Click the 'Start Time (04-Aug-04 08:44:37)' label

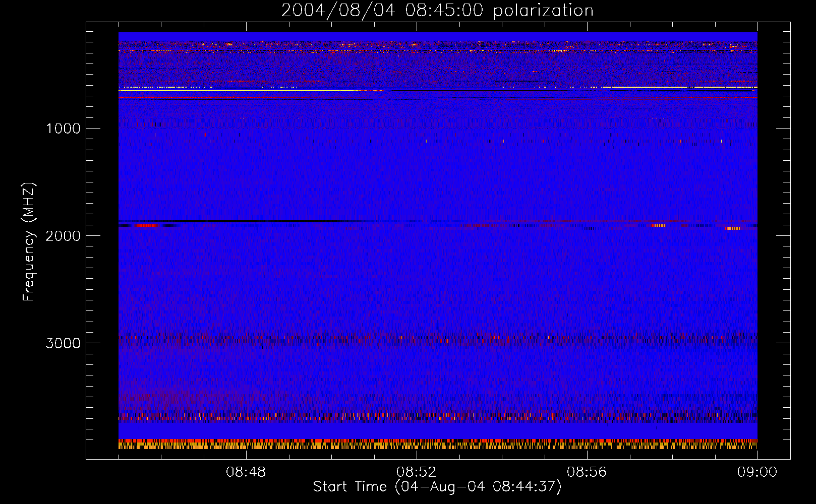tap(437, 487)
